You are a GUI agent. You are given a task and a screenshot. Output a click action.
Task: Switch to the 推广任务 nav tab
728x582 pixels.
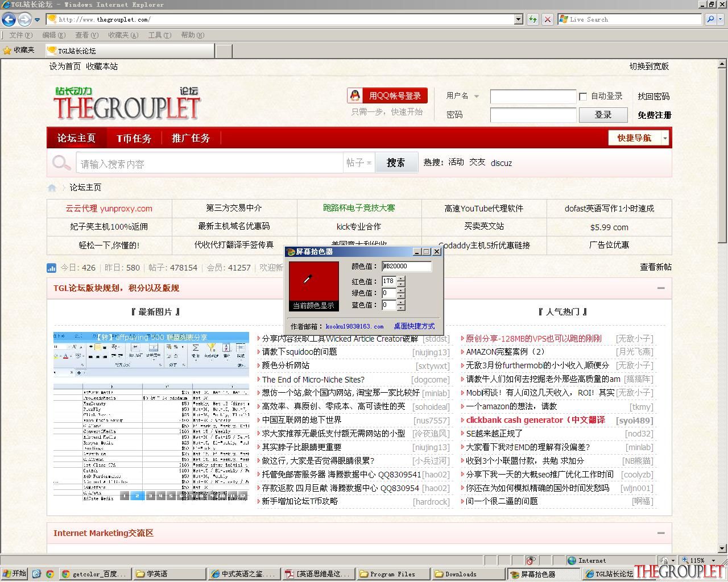[x=191, y=138]
